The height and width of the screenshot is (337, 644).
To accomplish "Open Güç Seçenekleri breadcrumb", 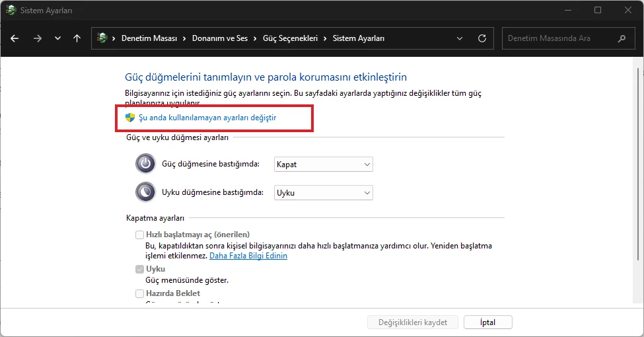I will click(x=290, y=38).
